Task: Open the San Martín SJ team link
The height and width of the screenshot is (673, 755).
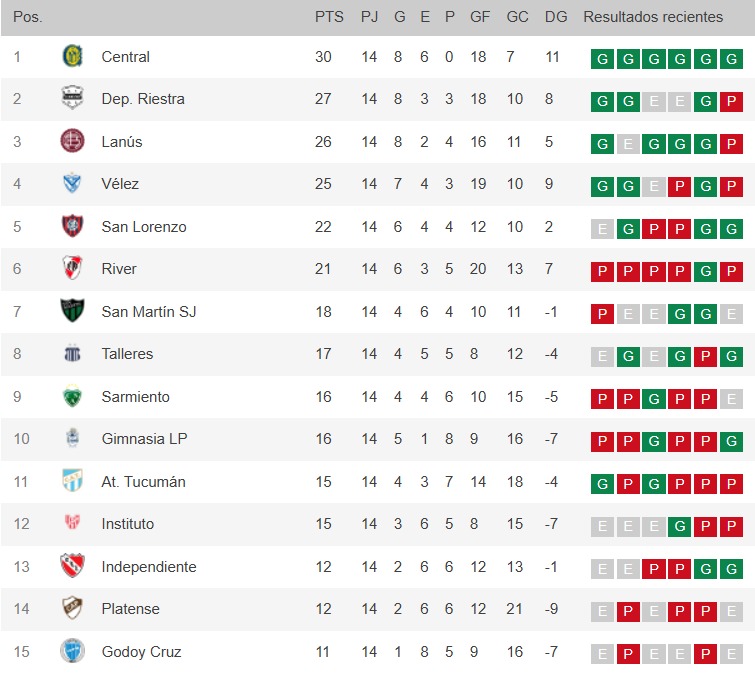Action: 149,312
